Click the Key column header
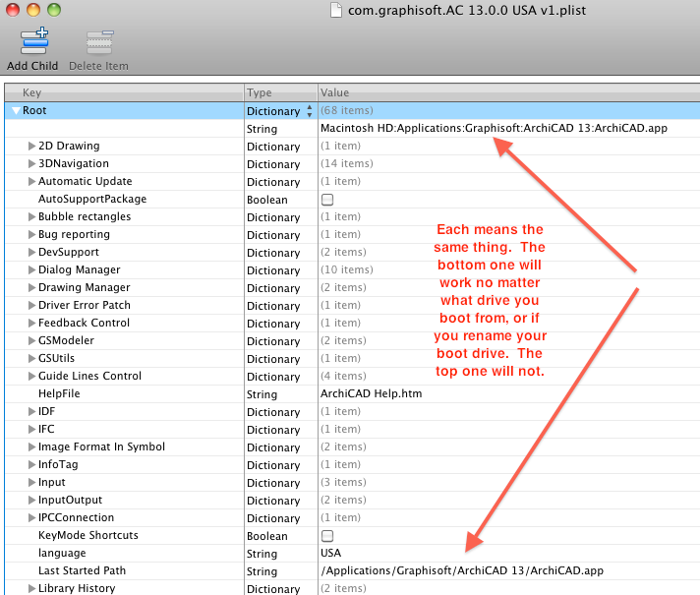The image size is (700, 595). click(125, 92)
